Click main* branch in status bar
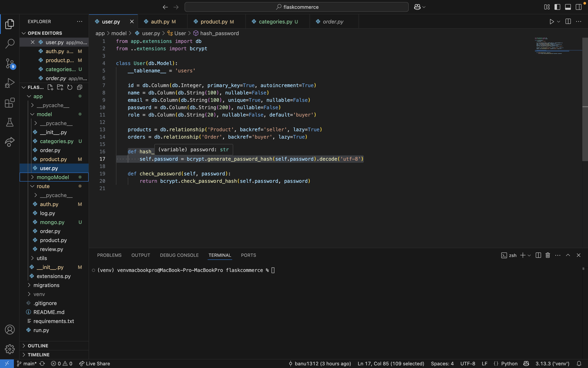 click(27, 364)
